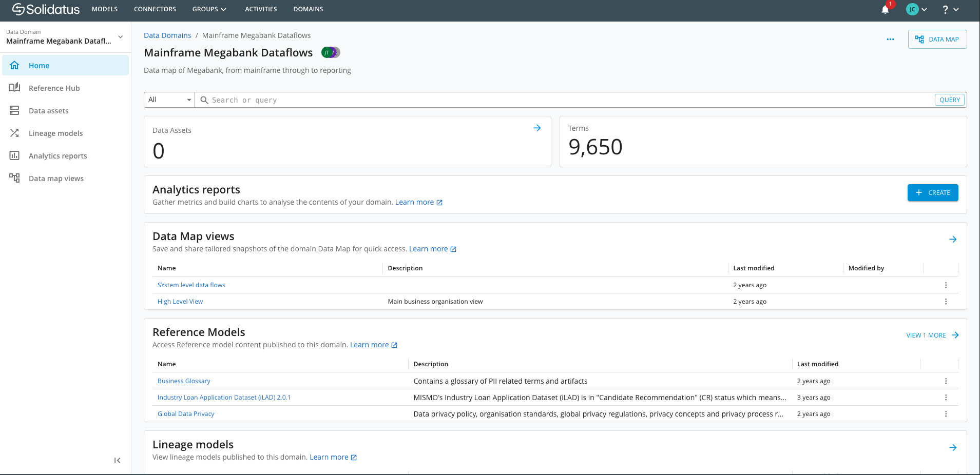Open Lineage models via its arrow icon
The width and height of the screenshot is (980, 475).
click(953, 448)
